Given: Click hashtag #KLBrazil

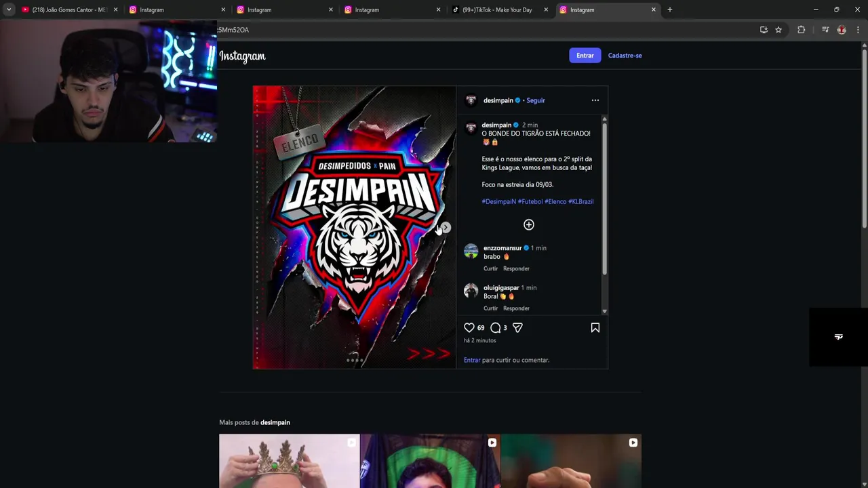Looking at the screenshot, I should tap(581, 201).
